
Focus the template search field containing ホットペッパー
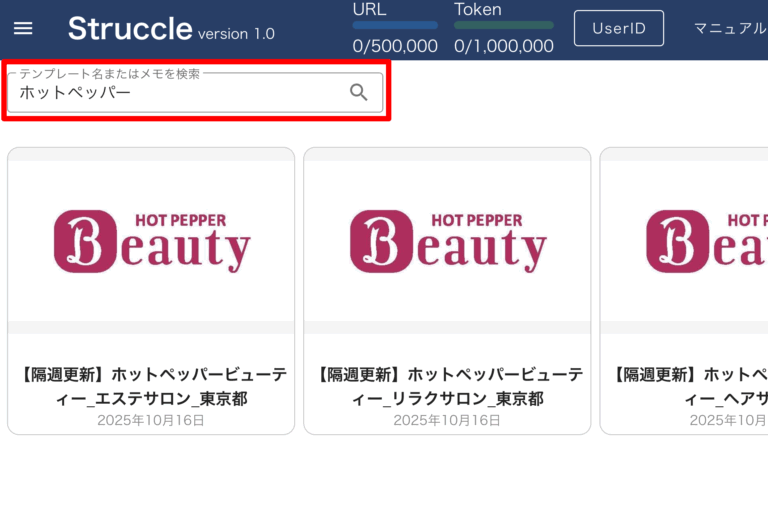[x=180, y=93]
